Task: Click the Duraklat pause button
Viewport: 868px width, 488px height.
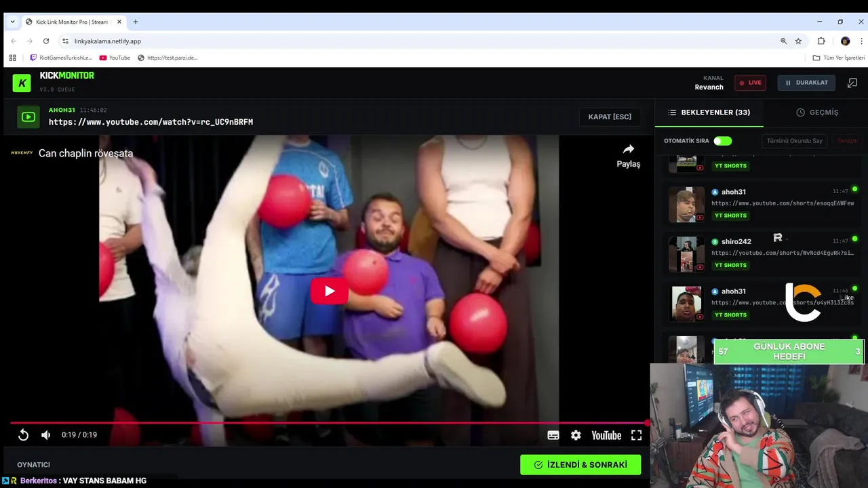Action: click(x=806, y=83)
